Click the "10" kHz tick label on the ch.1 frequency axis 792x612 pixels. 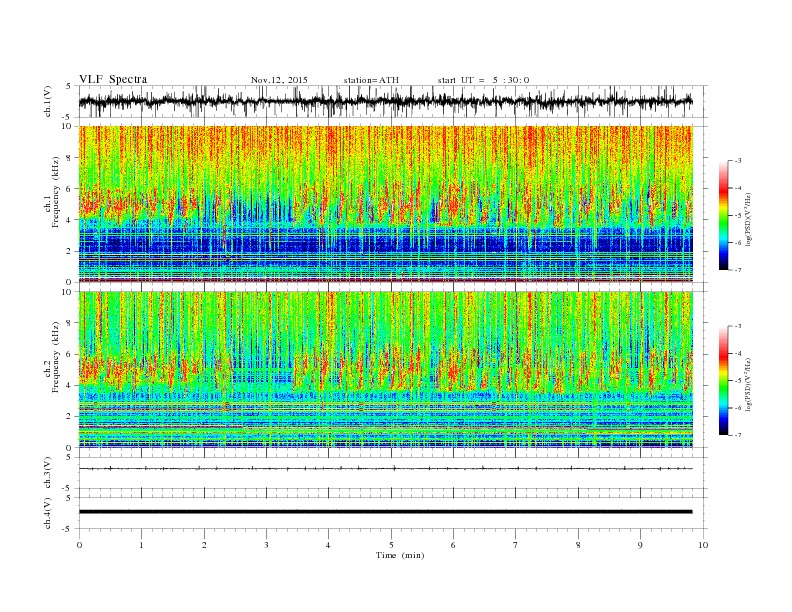coord(67,126)
